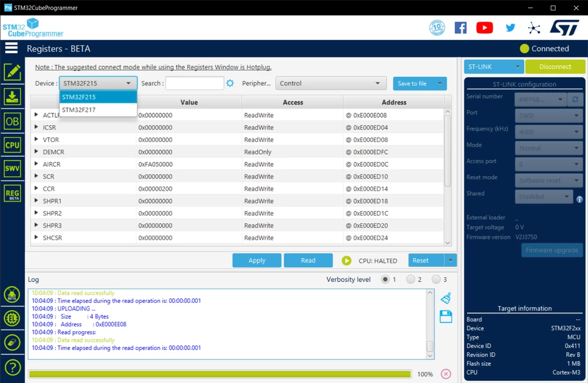Image resolution: width=588 pixels, height=383 pixels.
Task: Click the Read button
Action: tap(308, 260)
